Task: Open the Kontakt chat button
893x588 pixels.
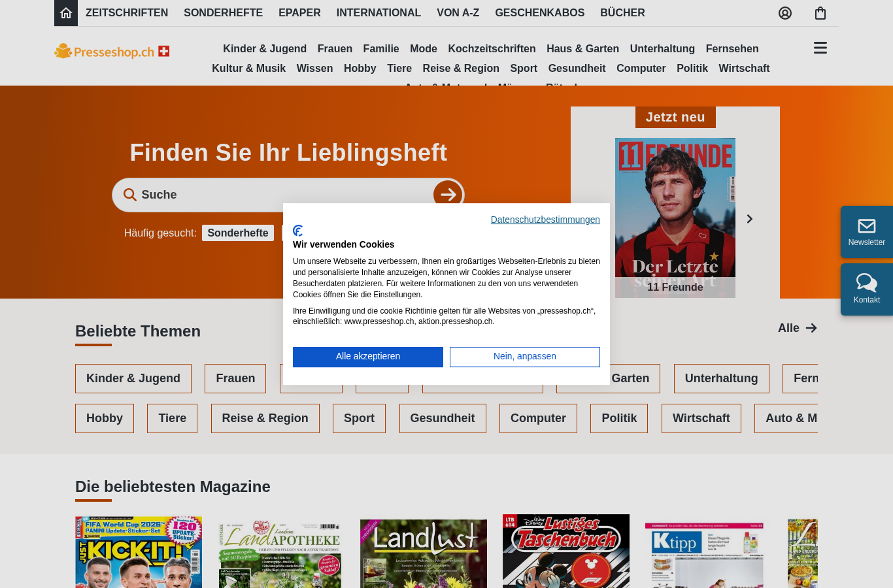Action: 867,289
